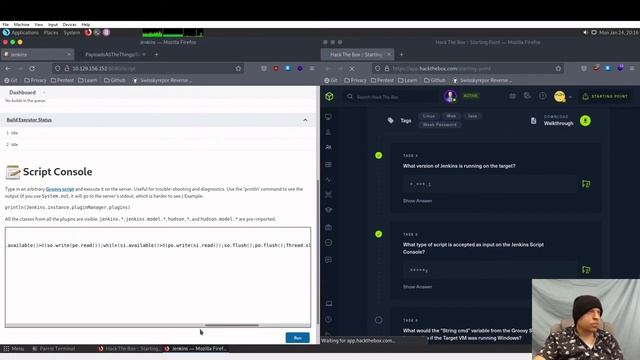Image resolution: width=640 pixels, height=360 pixels.
Task: Click the Parrot OS logo in top panel
Action: click(x=6, y=32)
